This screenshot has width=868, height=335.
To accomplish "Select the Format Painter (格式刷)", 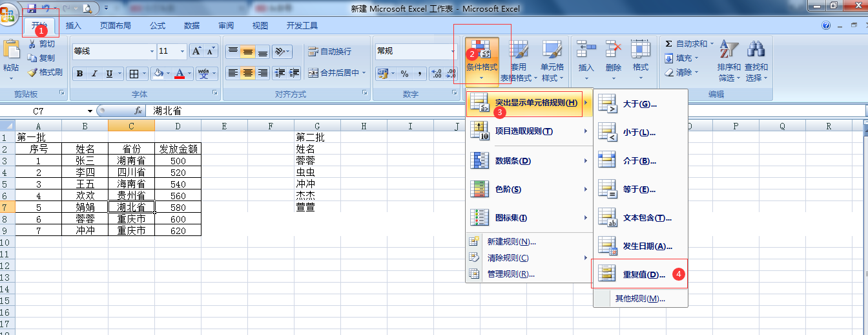I will point(45,72).
